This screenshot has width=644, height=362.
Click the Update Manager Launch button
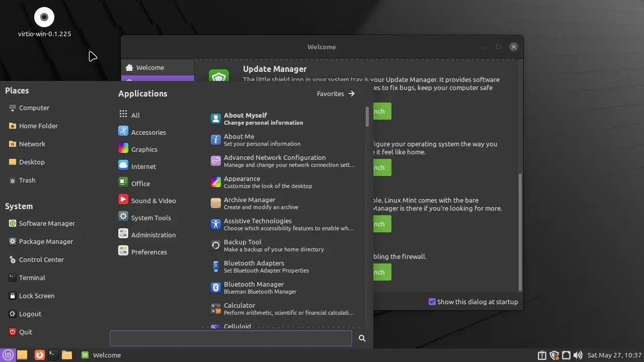(381, 111)
